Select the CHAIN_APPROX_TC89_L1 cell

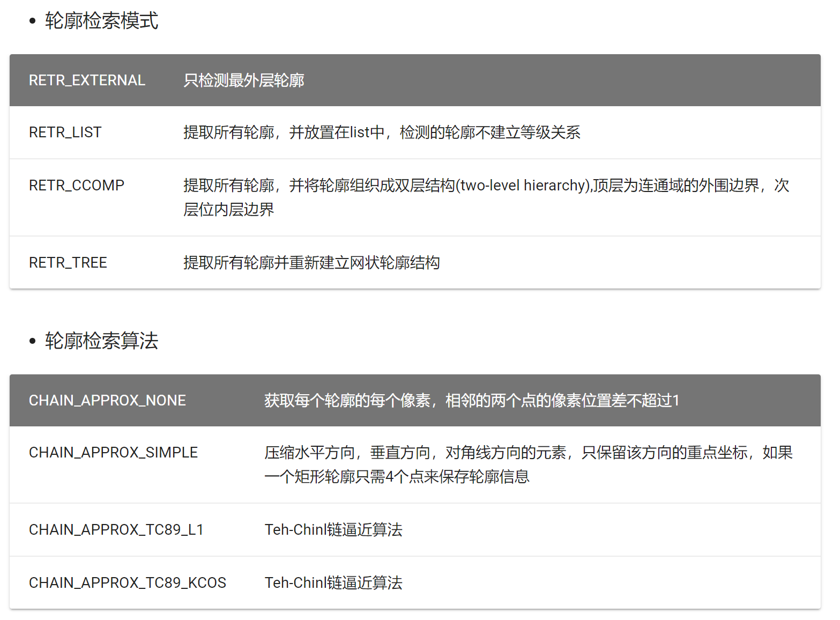point(116,530)
